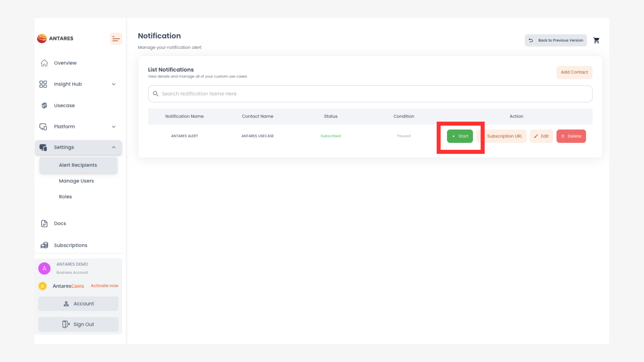Open the shopping cart icon
This screenshot has height=362, width=644.
click(x=596, y=41)
